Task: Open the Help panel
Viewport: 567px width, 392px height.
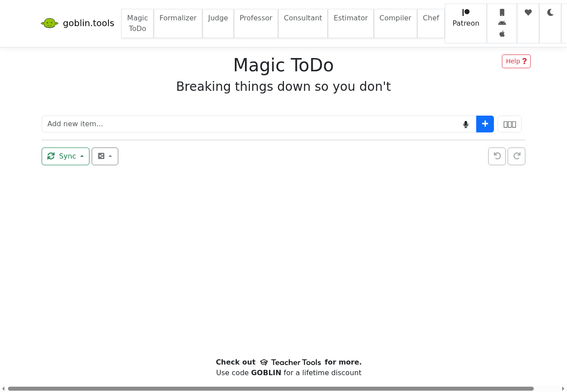Action: tap(516, 61)
